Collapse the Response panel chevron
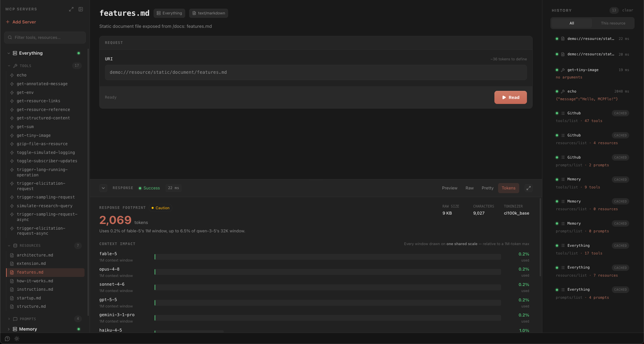Viewport: 644px width, 344px height. [103, 188]
